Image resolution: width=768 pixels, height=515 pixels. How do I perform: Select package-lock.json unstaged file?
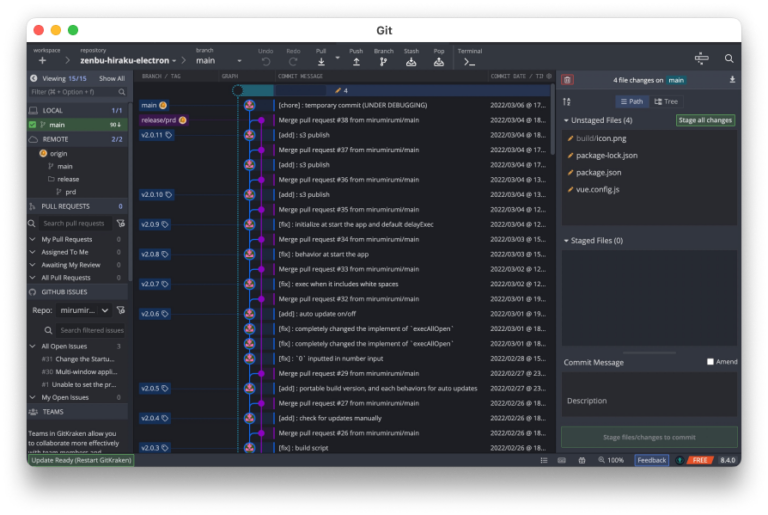pos(649,155)
